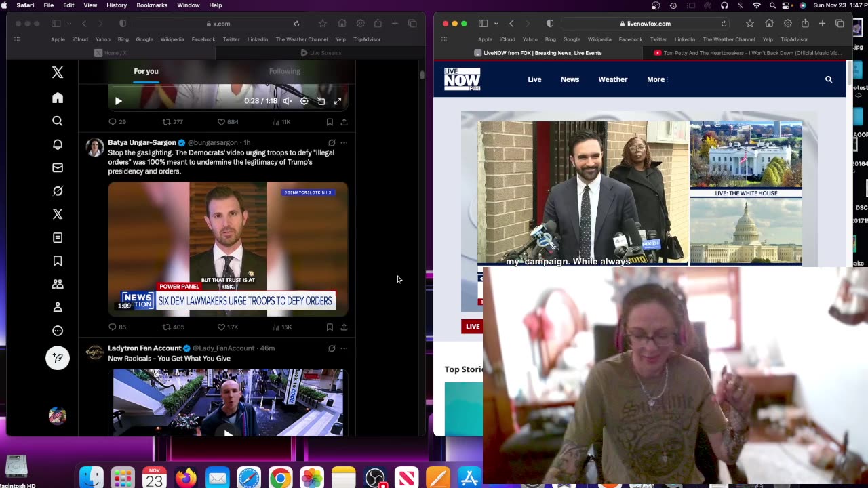
Task: Click the white compose Post button
Action: coord(58,357)
